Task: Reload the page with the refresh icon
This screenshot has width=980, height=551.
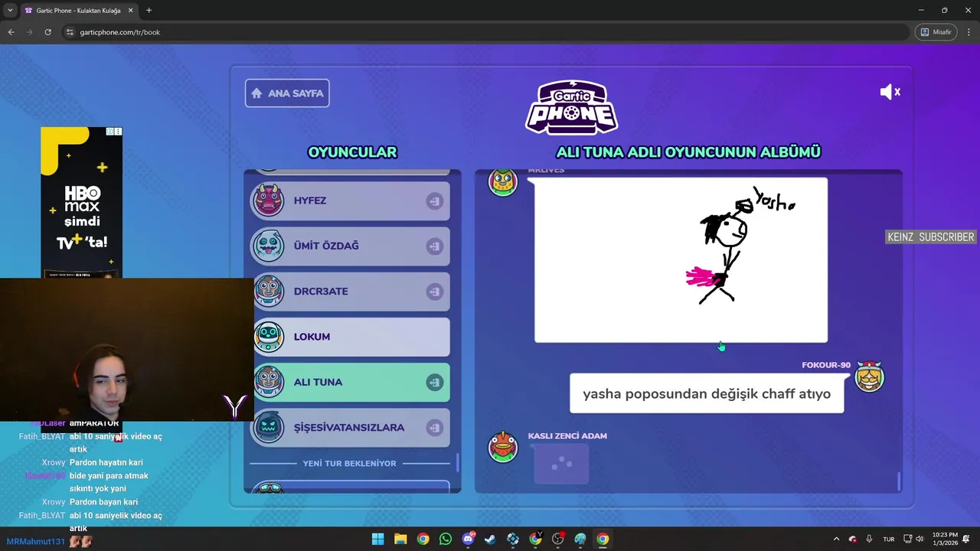Action: click(47, 32)
